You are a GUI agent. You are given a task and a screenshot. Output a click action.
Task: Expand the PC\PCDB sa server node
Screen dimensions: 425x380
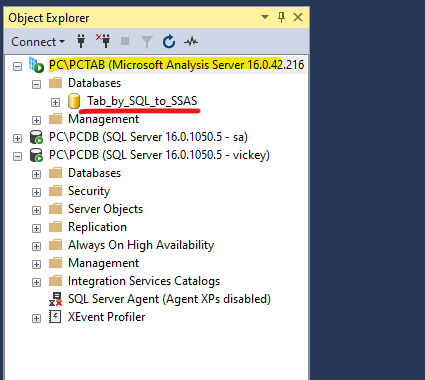17,138
